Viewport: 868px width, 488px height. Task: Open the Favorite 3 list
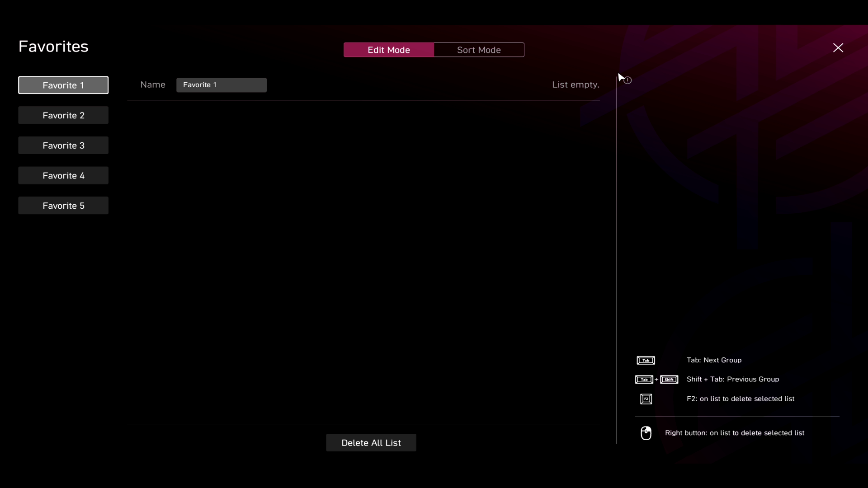coord(63,145)
